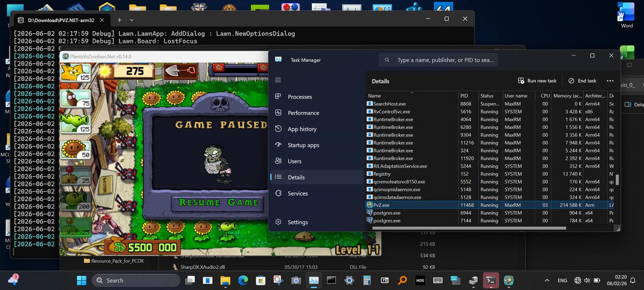Select the SearchHost.exe row
This screenshot has width=644, height=290.
tap(491, 104)
